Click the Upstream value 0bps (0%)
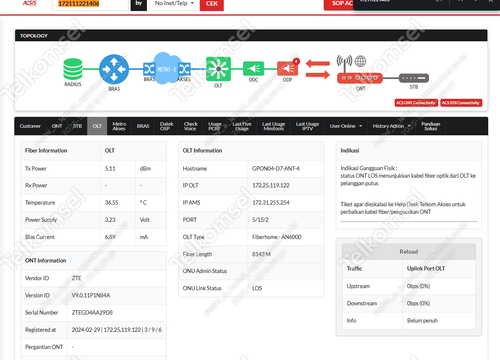The height and width of the screenshot is (360, 500). click(418, 286)
